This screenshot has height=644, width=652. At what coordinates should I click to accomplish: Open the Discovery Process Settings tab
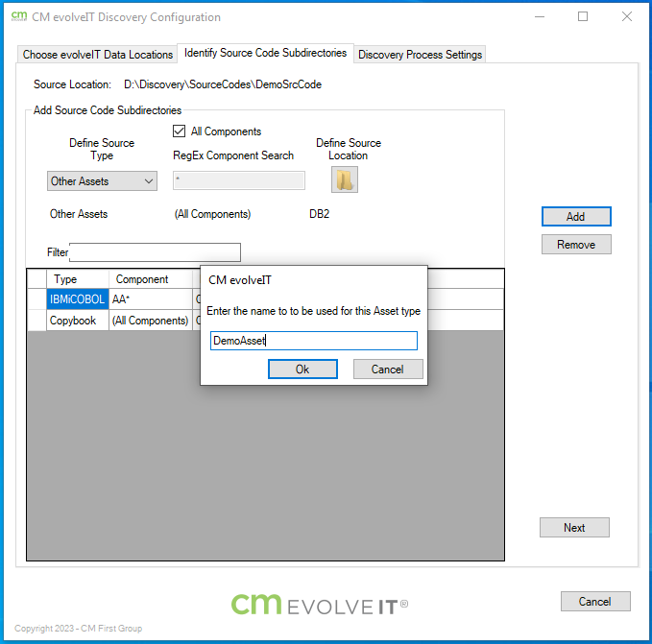(x=420, y=55)
